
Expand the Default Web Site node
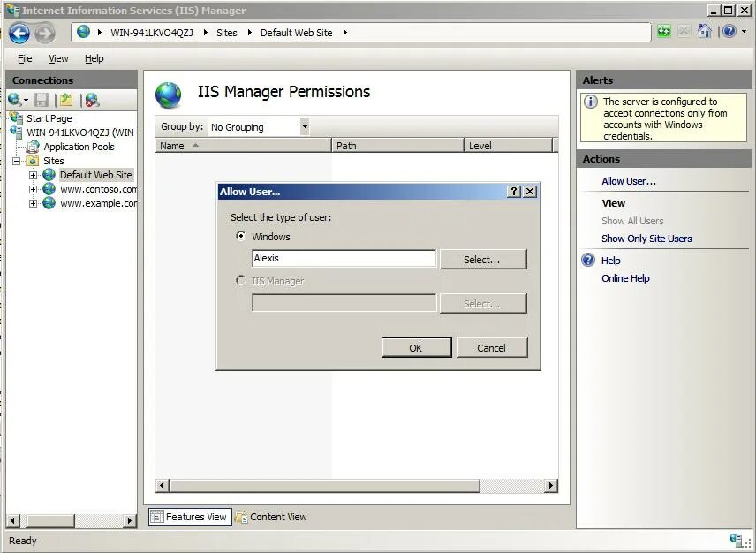click(x=33, y=175)
